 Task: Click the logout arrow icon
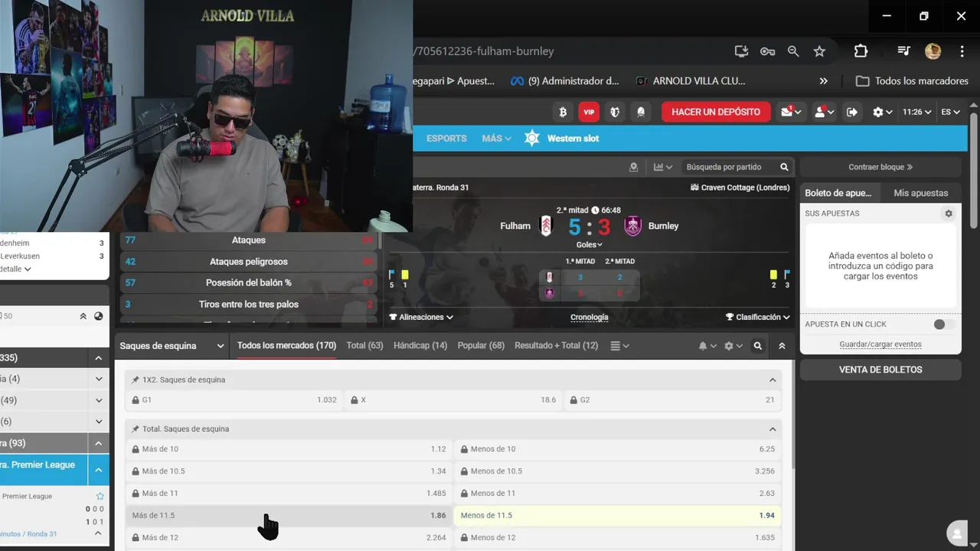tap(852, 112)
